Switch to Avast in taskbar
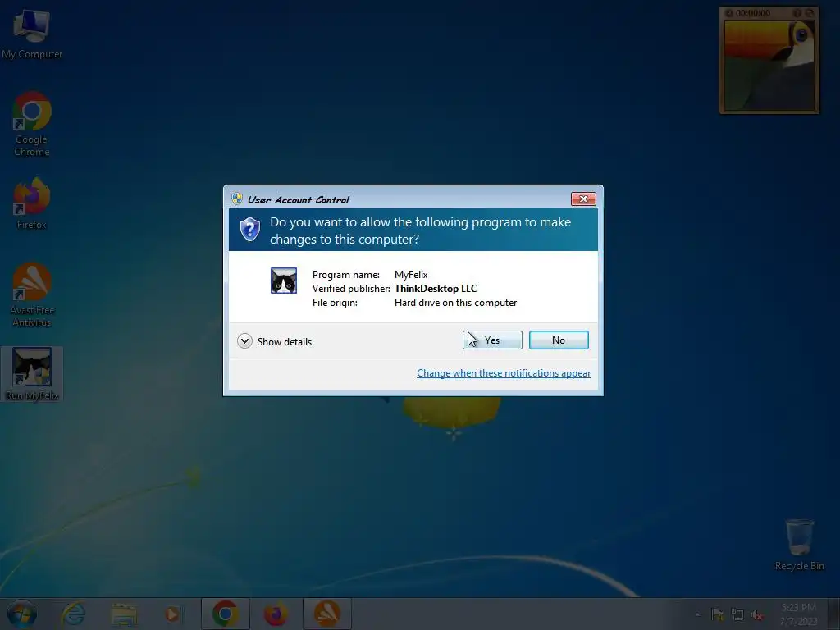Viewport: 840px width, 630px height. pos(326,614)
